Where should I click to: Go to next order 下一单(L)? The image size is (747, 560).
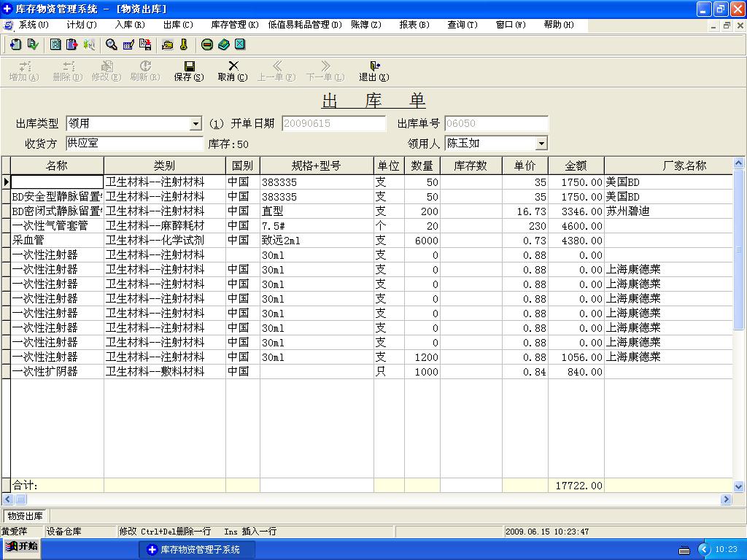click(325, 71)
